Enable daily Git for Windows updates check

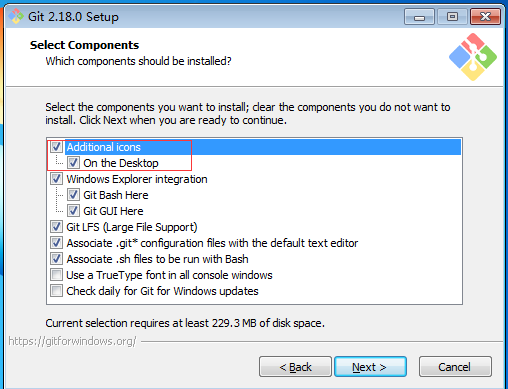coord(56,291)
